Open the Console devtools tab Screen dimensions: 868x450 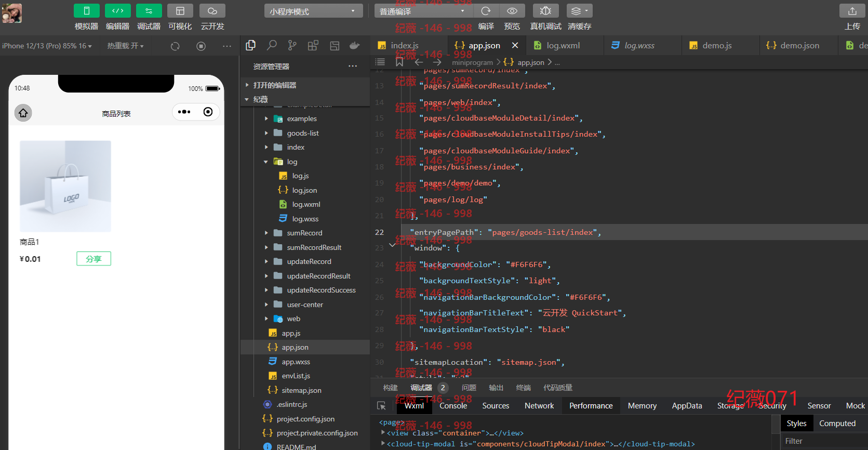coord(453,406)
